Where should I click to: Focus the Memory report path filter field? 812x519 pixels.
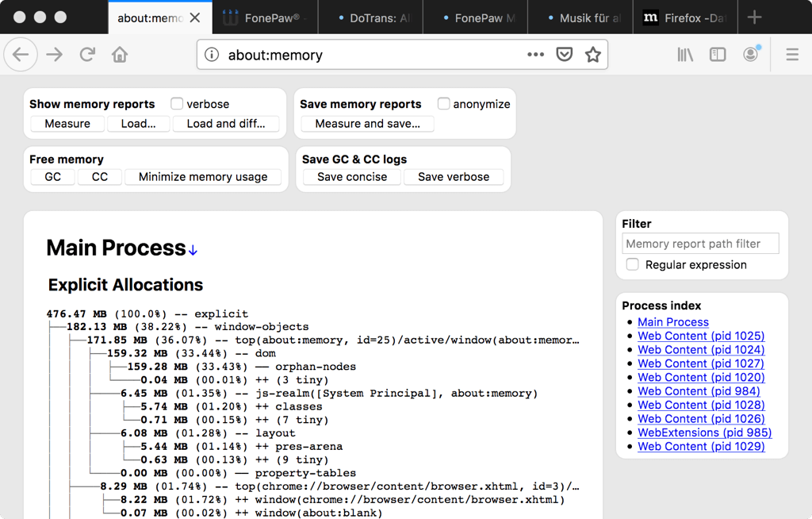click(700, 243)
